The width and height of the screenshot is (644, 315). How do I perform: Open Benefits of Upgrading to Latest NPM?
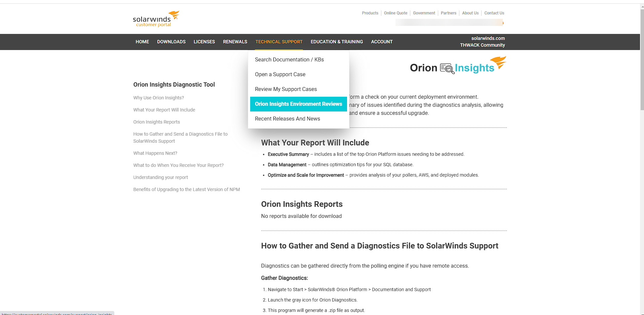coord(186,189)
